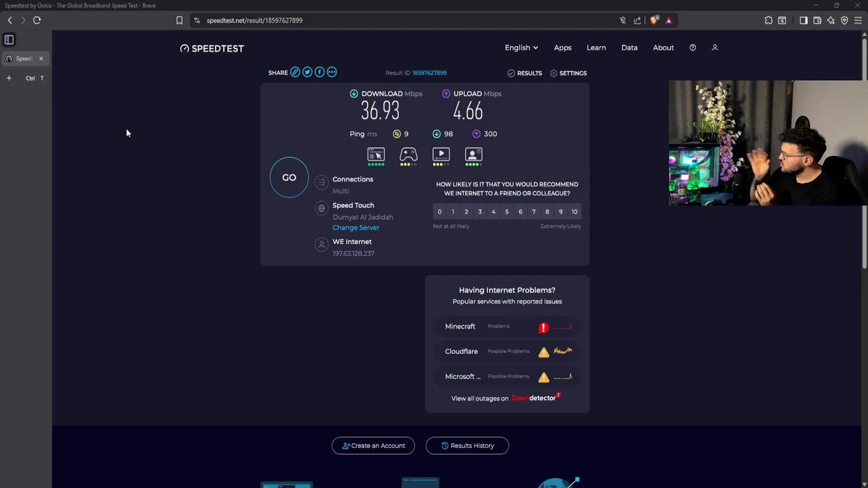
Task: Start a new test with GO button
Action: click(289, 178)
